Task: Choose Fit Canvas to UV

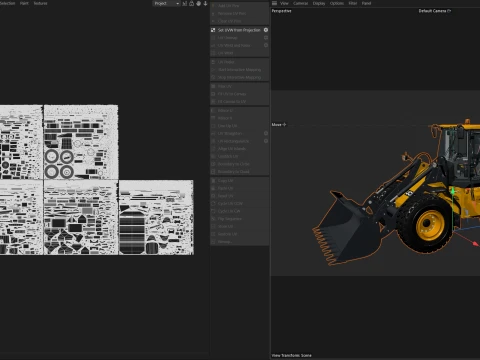Action: (x=239, y=102)
